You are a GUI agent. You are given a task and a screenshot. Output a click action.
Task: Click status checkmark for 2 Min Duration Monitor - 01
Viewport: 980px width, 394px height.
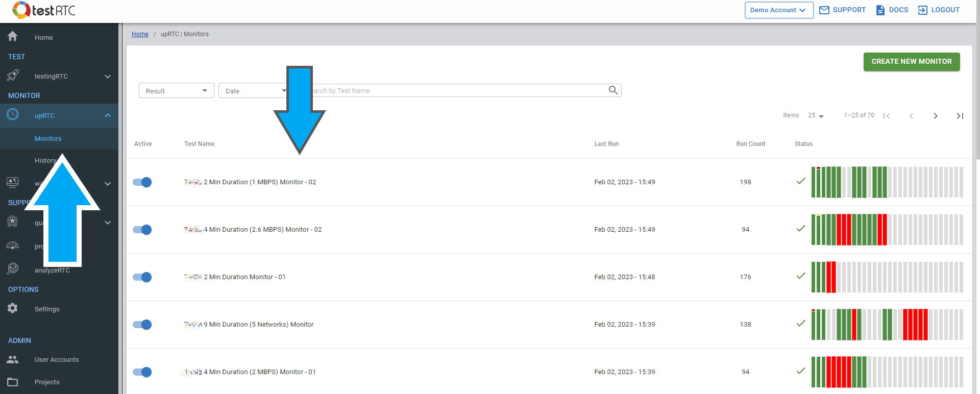click(801, 276)
